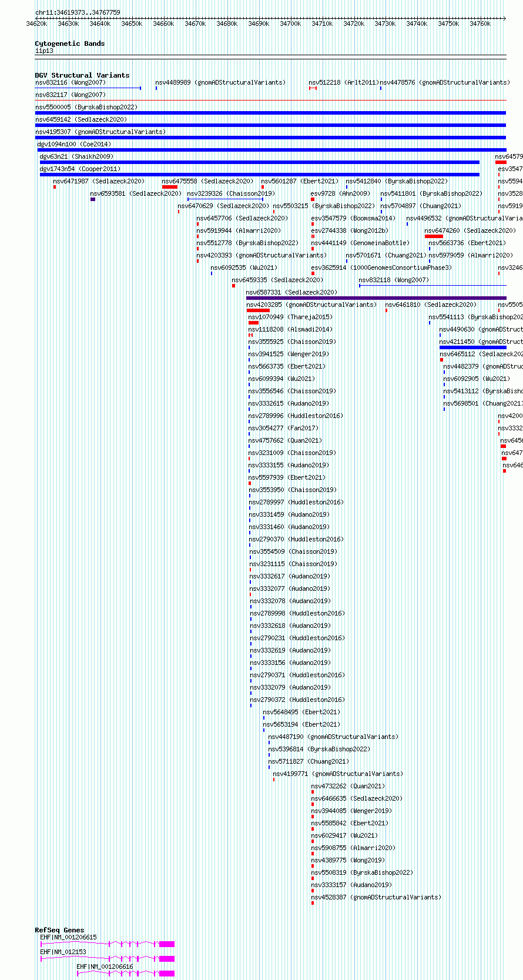The image size is (523, 980).
Task: Click the 34730k ruler position
Action: pyautogui.click(x=385, y=24)
